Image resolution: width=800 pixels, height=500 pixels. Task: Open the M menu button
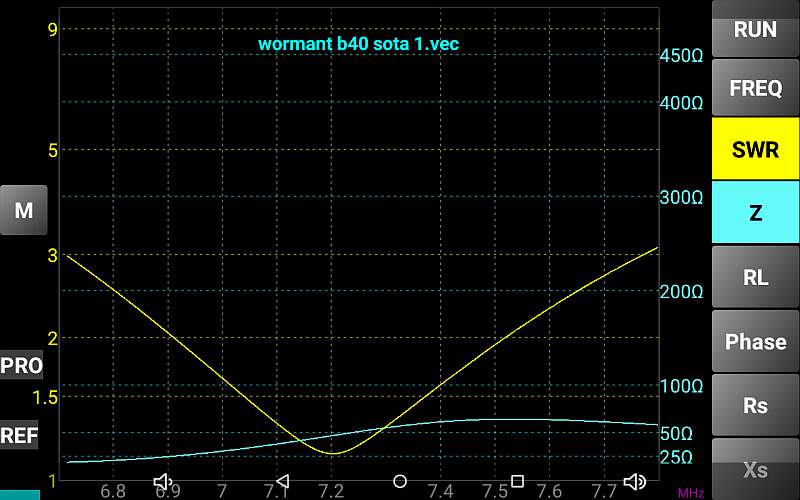tap(23, 211)
